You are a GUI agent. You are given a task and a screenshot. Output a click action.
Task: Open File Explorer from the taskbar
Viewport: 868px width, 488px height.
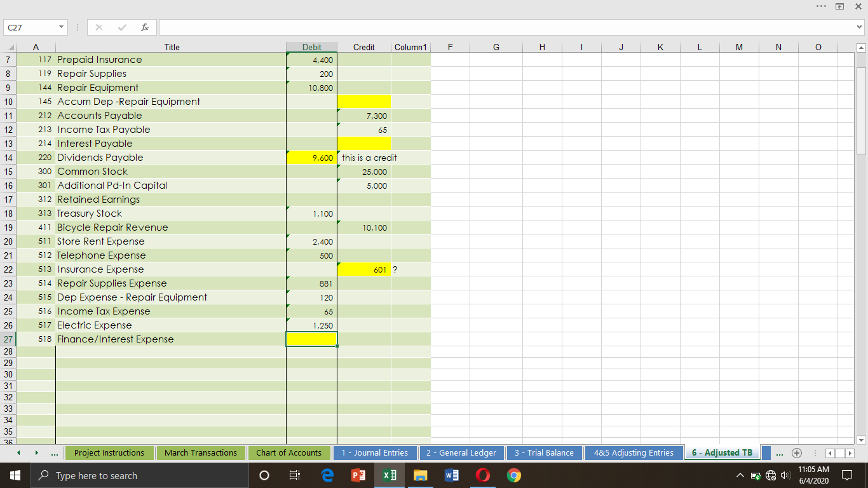[420, 475]
